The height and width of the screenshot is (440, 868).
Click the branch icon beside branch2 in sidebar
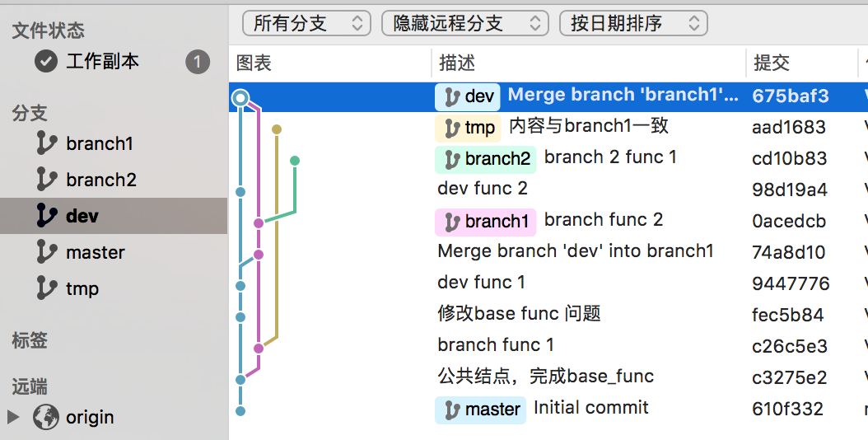(x=47, y=180)
